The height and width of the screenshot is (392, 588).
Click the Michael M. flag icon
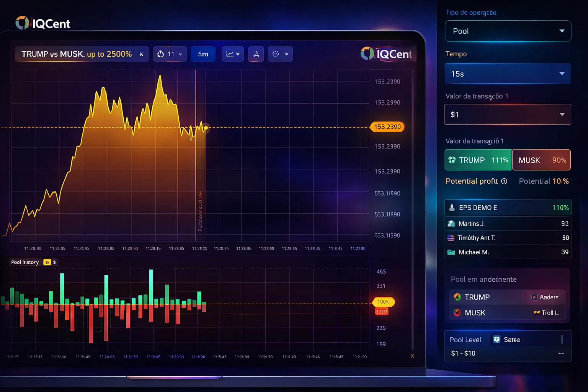click(451, 252)
